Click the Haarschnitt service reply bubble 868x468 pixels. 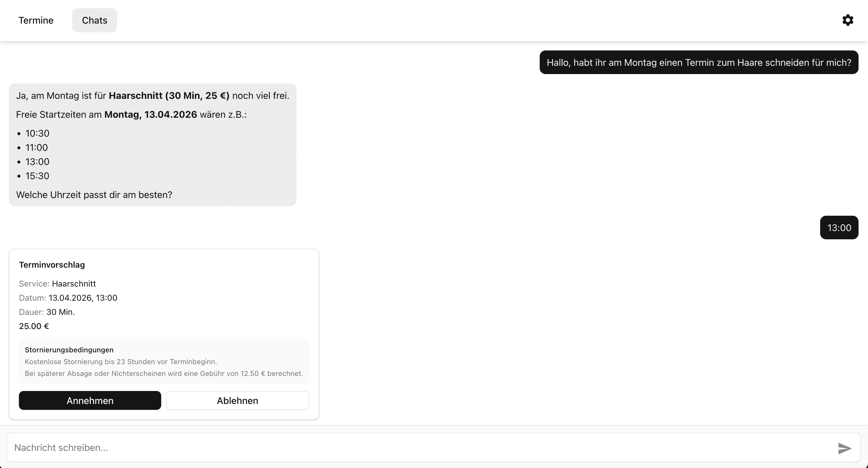point(152,95)
